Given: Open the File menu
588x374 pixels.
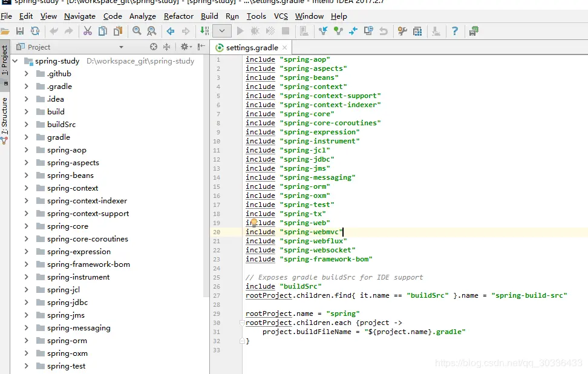Looking at the screenshot, I should (x=7, y=16).
